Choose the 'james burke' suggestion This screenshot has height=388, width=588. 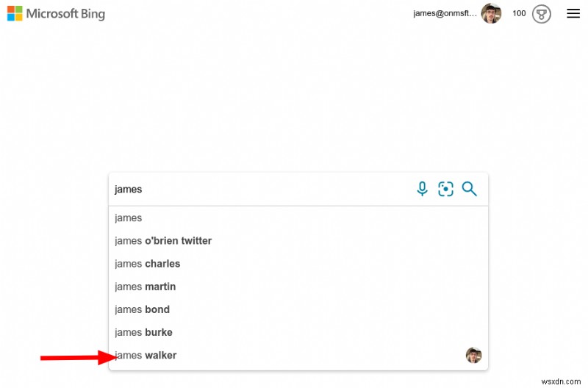click(x=298, y=332)
